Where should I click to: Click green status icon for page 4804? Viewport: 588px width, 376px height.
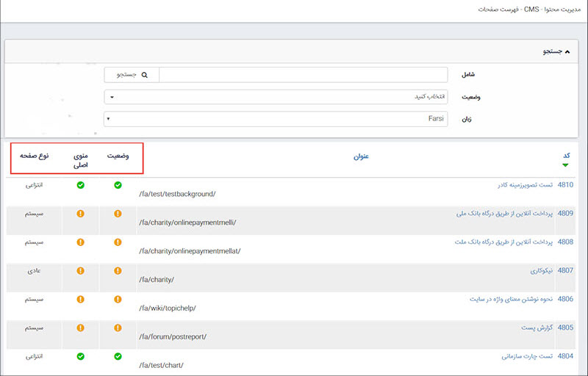[118, 356]
